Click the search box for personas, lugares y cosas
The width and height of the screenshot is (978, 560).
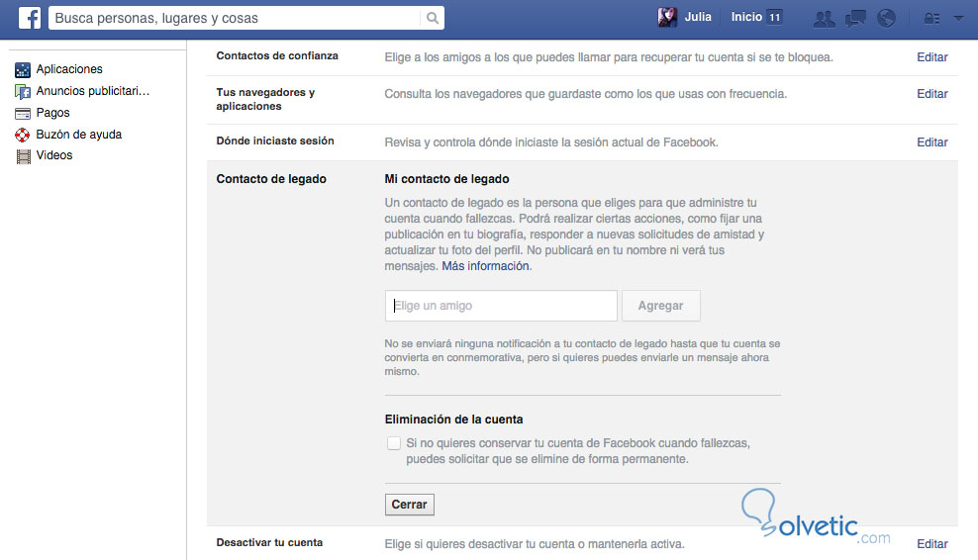point(235,18)
